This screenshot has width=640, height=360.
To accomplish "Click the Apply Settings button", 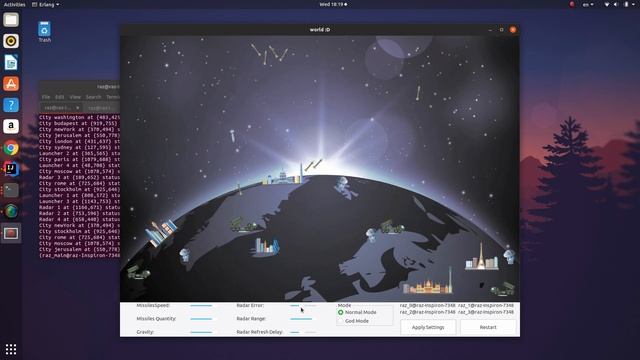I will [428, 327].
